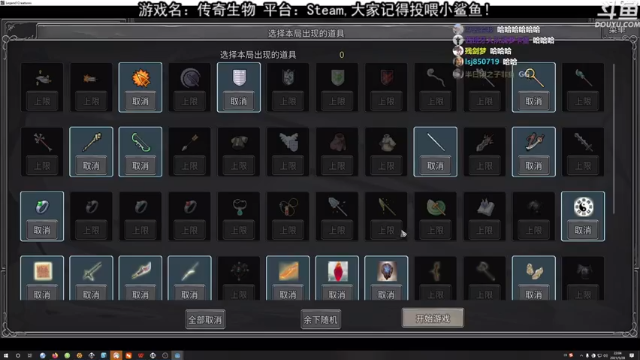
Task: Pick the red robe item
Action: pyautogui.click(x=337, y=142)
